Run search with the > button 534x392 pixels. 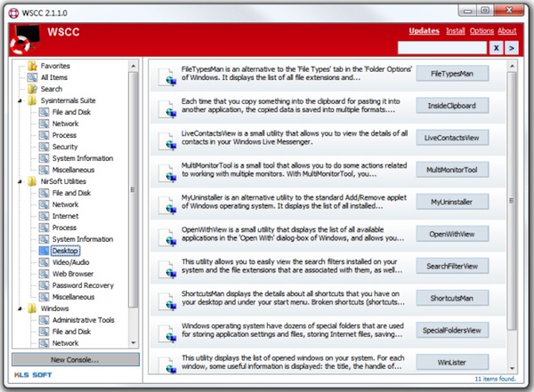(512, 48)
